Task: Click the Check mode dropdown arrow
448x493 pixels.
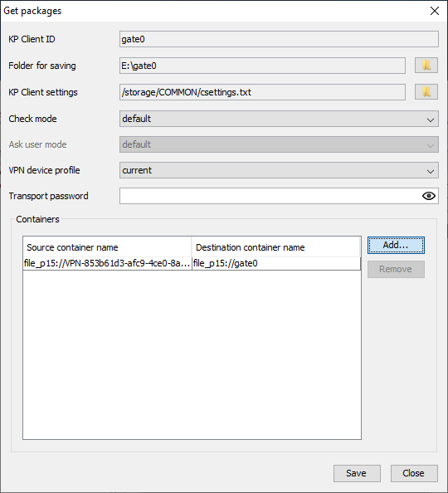Action: 431,120
